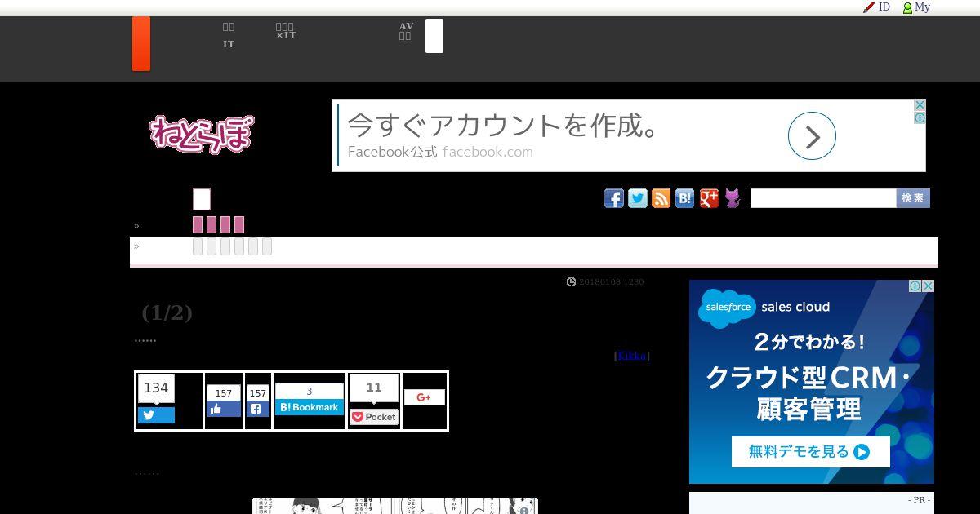Click the ID link with pencil icon
The width and height of the screenshot is (980, 514).
point(877,7)
